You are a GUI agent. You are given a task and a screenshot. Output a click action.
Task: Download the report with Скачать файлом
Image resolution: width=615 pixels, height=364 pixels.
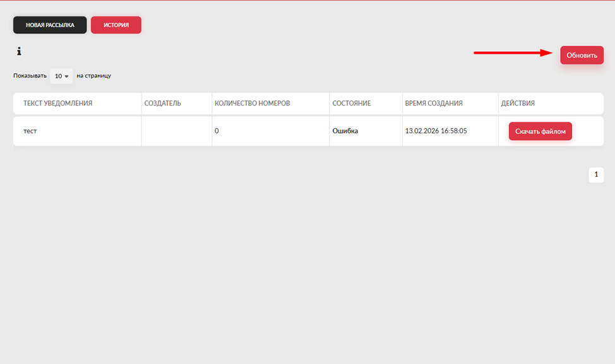click(x=540, y=131)
